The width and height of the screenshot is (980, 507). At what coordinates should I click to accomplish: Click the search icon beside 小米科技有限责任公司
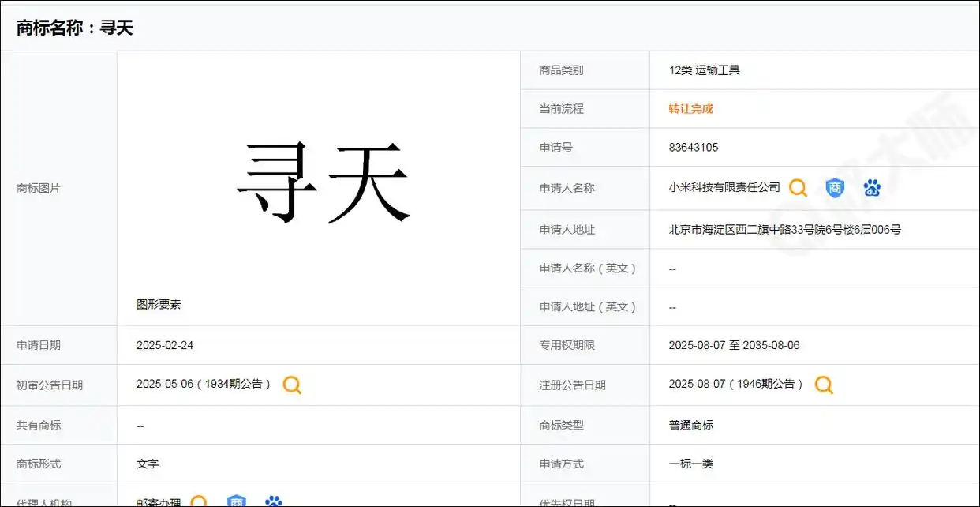(x=798, y=188)
